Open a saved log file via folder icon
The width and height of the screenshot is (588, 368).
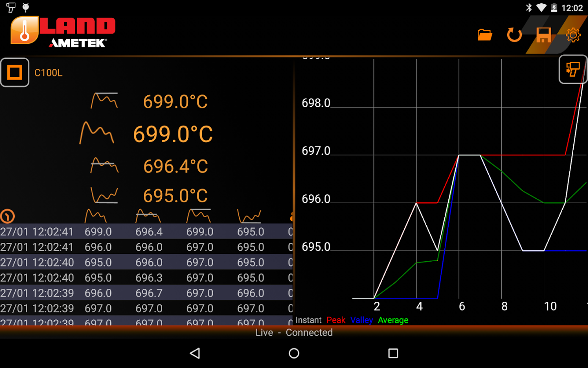485,35
